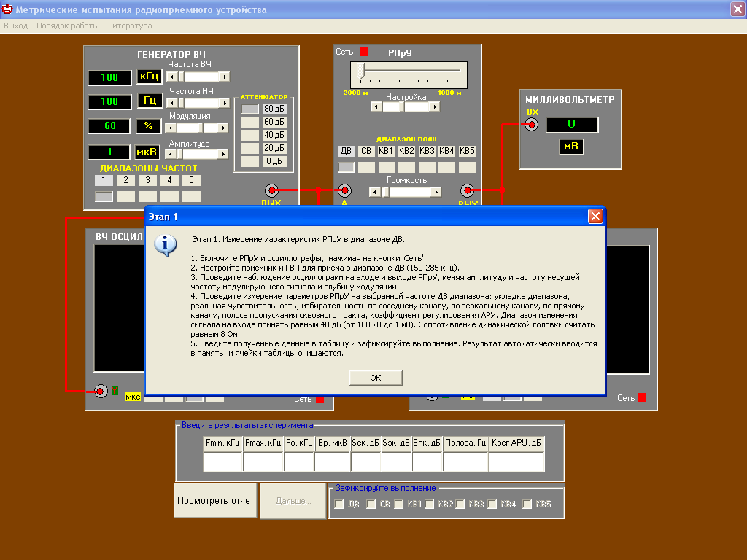Click the empty Fmin, кГц table cell

coord(222,462)
